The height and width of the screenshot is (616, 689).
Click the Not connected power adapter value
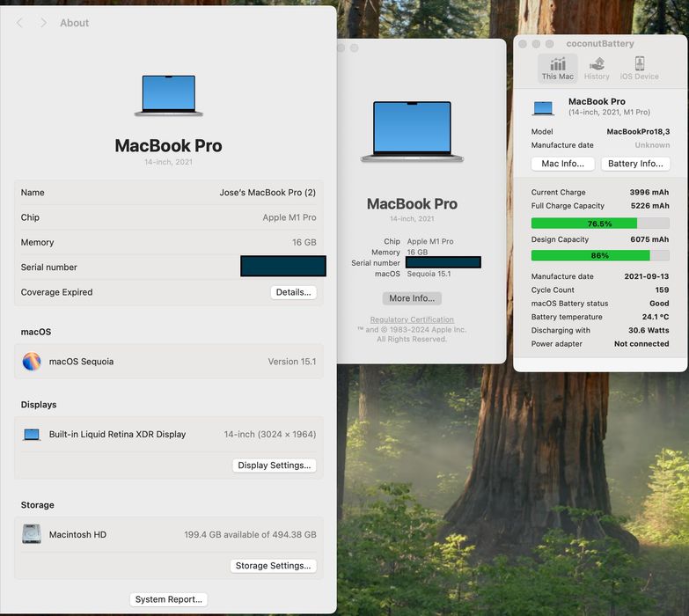(641, 343)
